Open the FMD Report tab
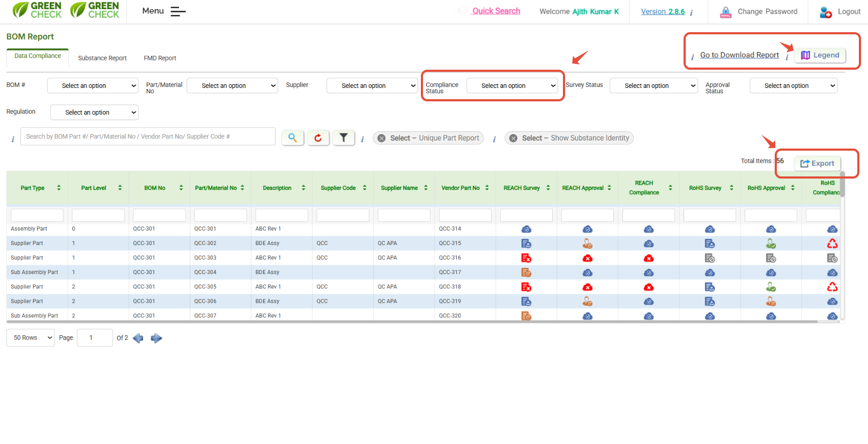 pos(160,58)
